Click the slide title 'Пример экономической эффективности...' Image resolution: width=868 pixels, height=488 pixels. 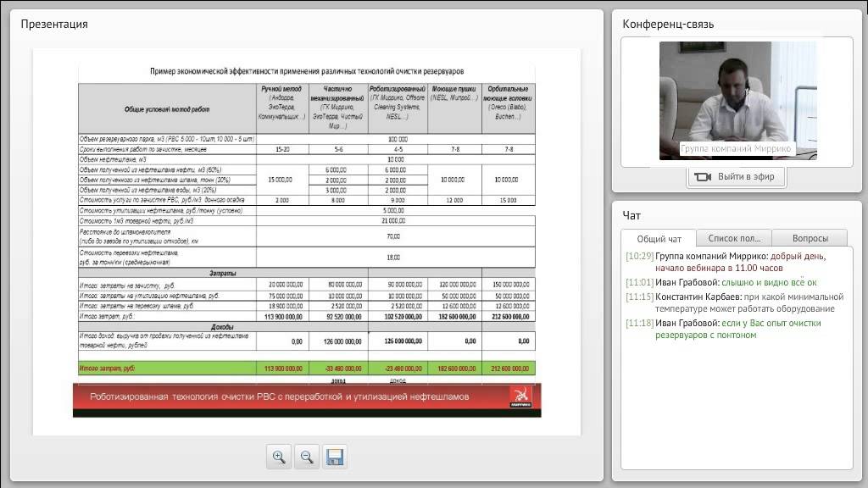pos(307,71)
